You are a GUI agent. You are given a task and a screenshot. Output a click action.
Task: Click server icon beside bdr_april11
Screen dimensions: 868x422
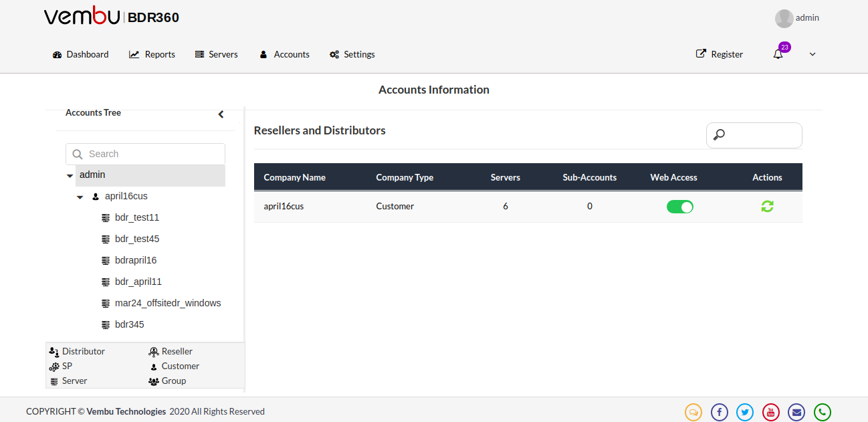tap(106, 282)
